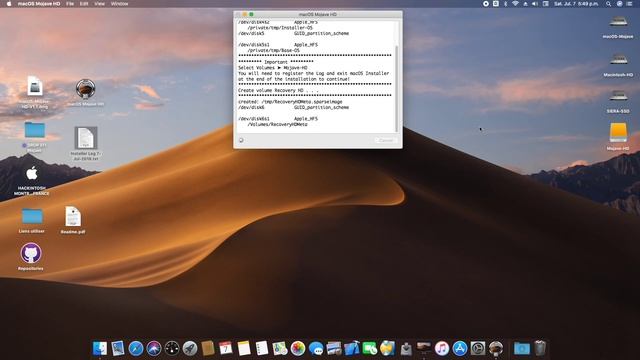Open Dashboard gauge icon in the Dock
Image resolution: width=640 pixels, height=360 pixels.
point(171,348)
